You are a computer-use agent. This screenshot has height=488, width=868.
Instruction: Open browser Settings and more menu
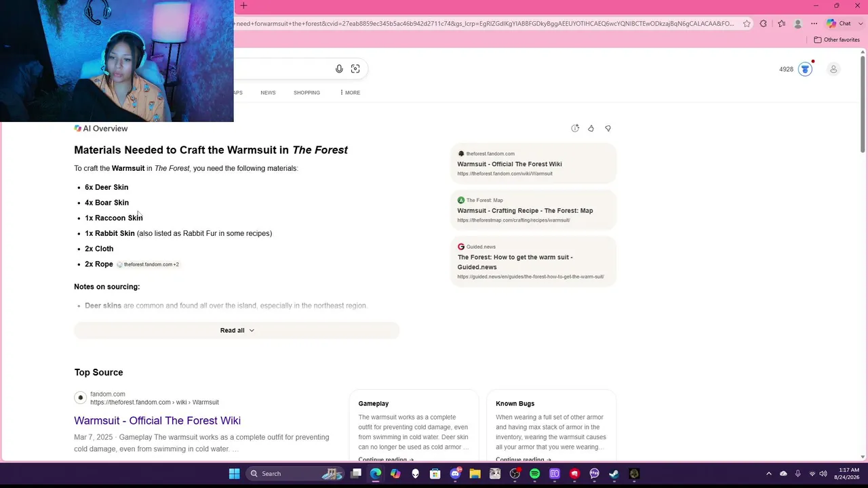pyautogui.click(x=814, y=24)
